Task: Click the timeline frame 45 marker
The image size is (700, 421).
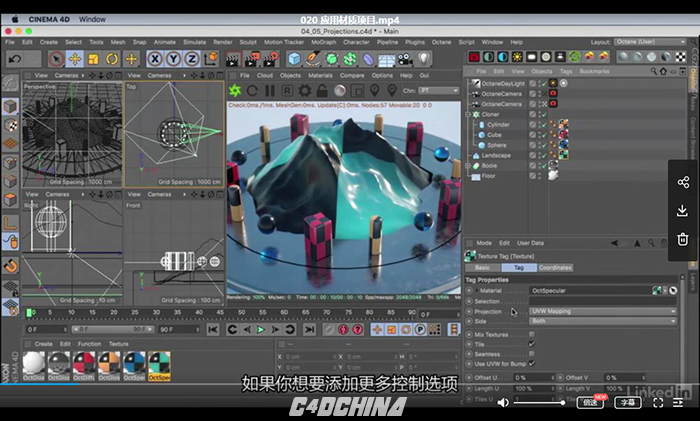Action: (x=220, y=313)
